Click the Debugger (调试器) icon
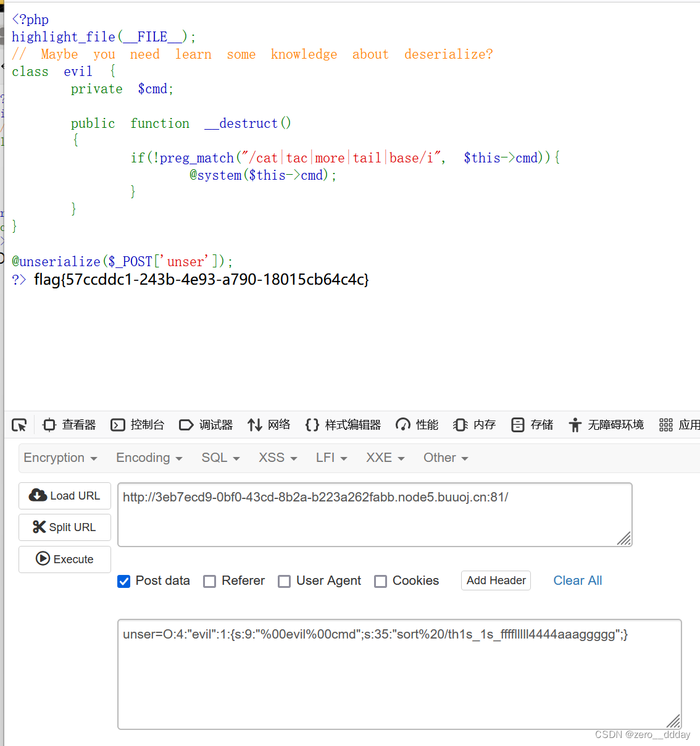 pos(186,425)
